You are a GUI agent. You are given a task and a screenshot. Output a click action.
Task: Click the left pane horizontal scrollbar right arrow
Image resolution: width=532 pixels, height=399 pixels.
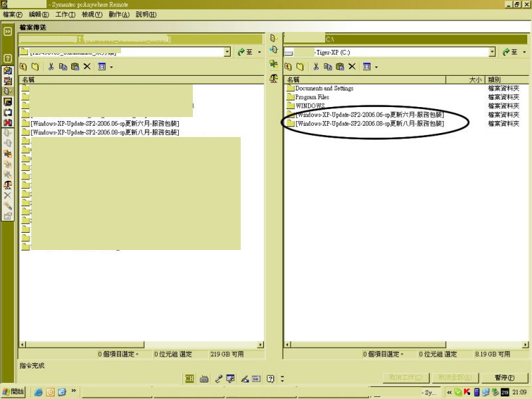pyautogui.click(x=261, y=344)
